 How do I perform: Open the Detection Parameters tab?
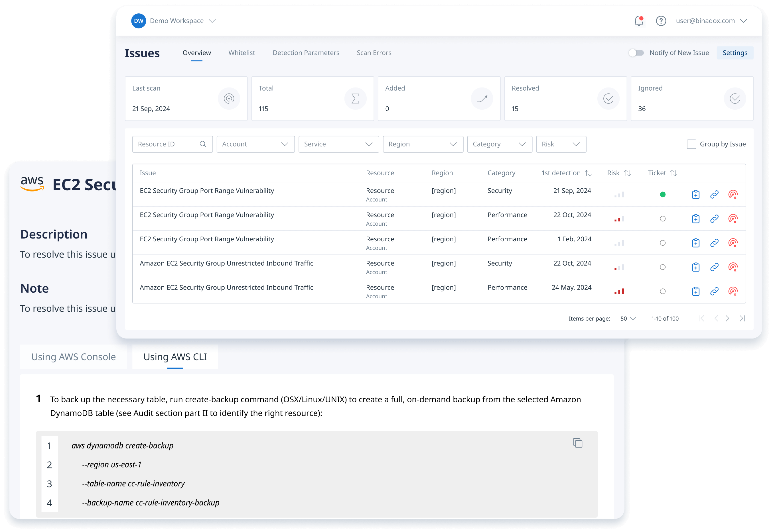click(306, 53)
